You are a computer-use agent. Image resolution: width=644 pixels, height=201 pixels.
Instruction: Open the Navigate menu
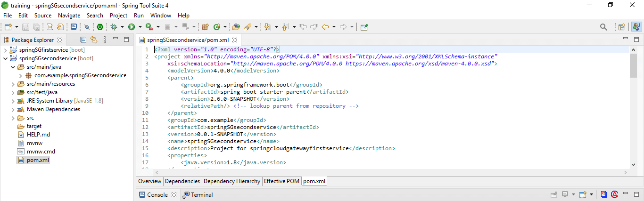pyautogui.click(x=69, y=16)
